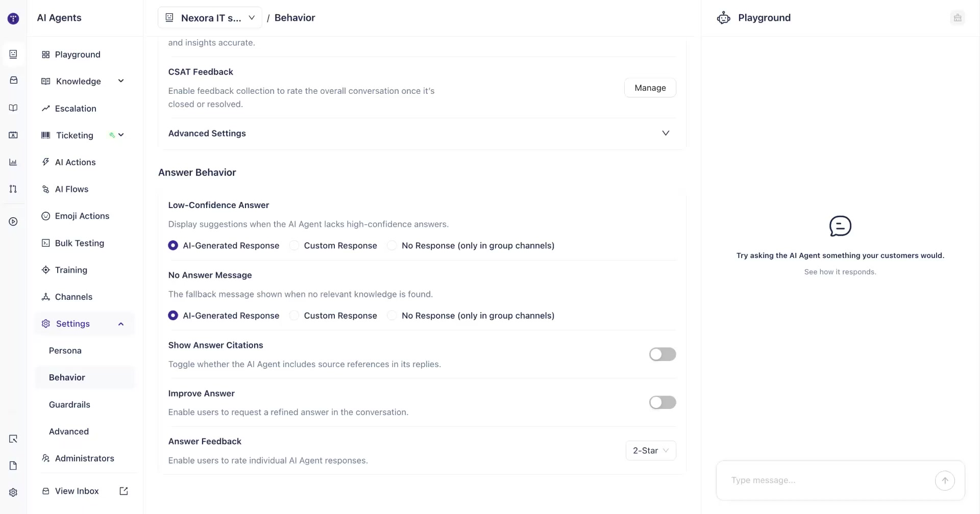
Task: Click the Manage button for CSAT Feedback
Action: 650,88
